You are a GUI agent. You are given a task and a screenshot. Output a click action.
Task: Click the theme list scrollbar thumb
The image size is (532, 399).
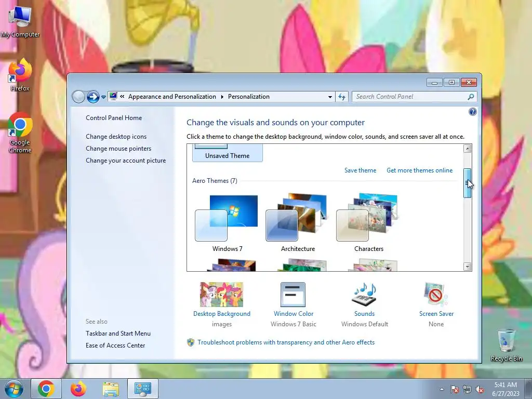click(467, 183)
